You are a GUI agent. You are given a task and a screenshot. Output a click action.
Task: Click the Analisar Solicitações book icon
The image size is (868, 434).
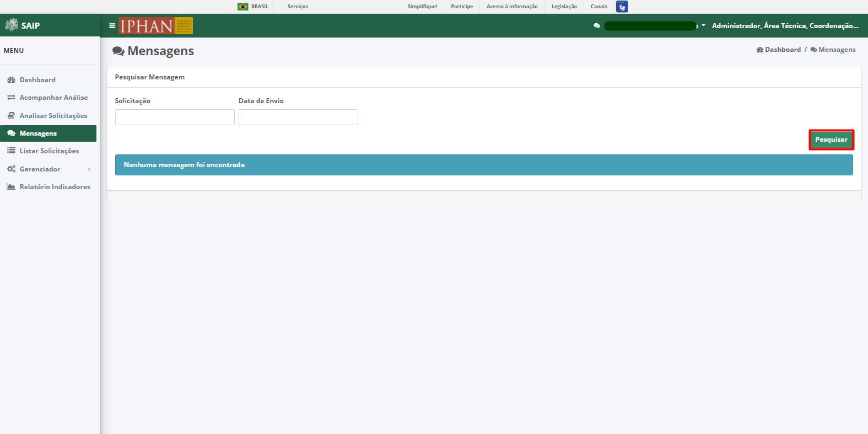pyautogui.click(x=11, y=115)
